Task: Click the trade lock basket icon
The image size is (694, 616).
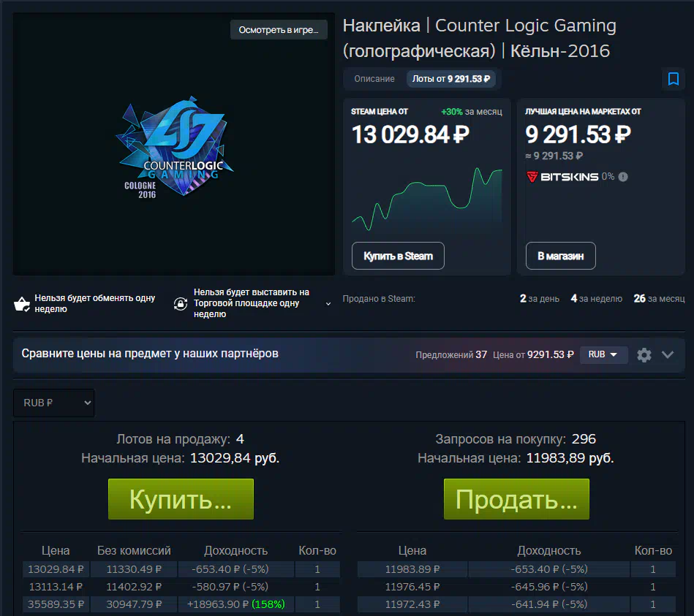Action: point(22,304)
